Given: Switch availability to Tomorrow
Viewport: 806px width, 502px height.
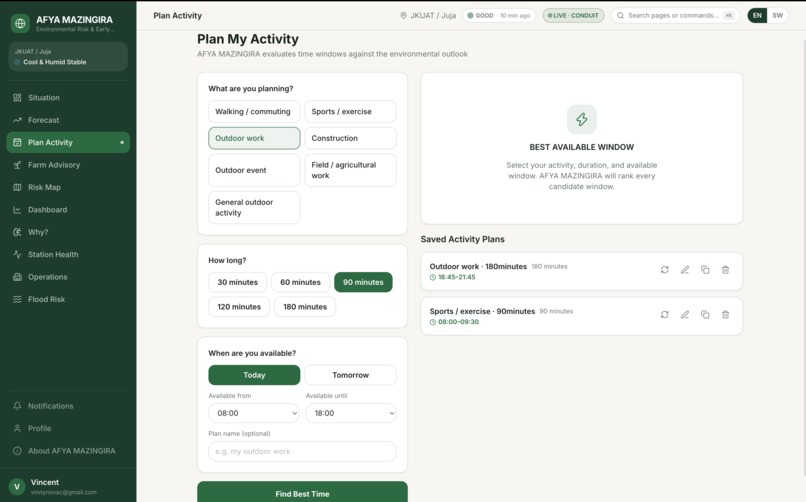Looking at the screenshot, I should click(x=350, y=375).
